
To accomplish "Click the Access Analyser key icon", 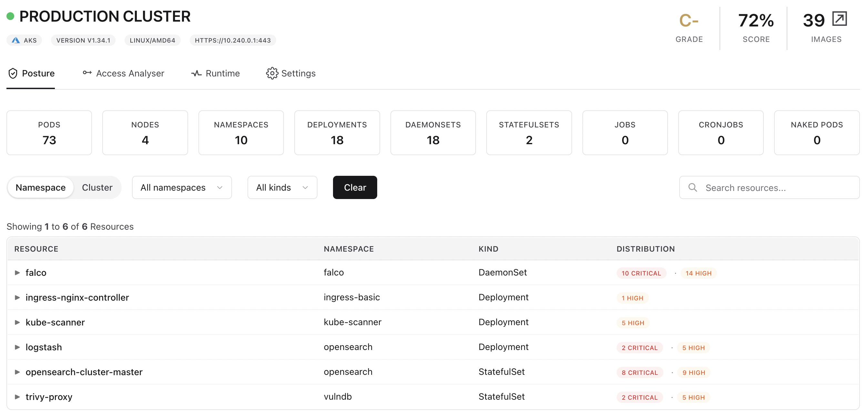I will 87,73.
